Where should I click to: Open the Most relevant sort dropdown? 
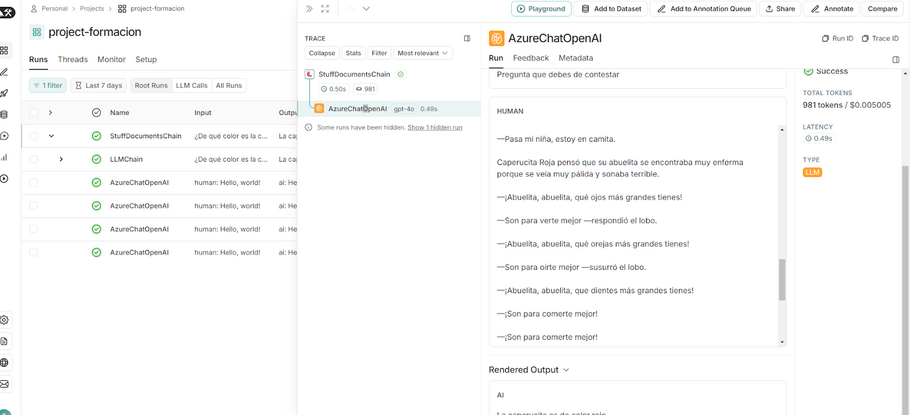(423, 53)
